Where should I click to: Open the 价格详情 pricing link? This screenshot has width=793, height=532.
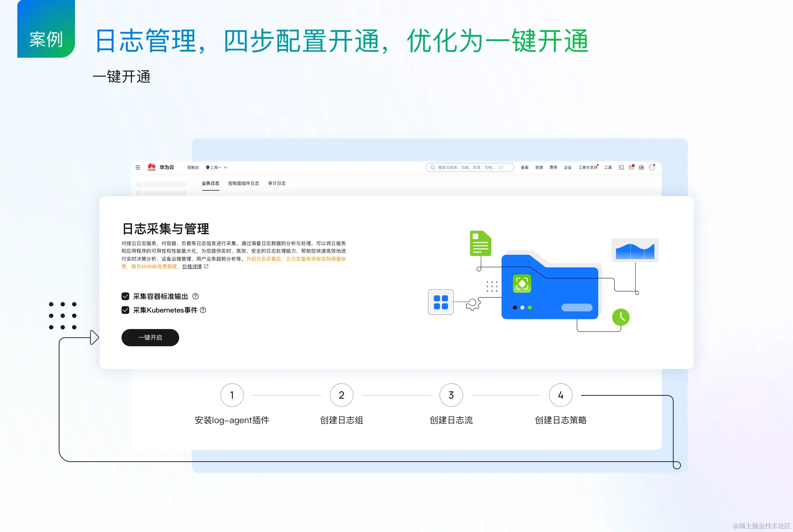pos(192,266)
